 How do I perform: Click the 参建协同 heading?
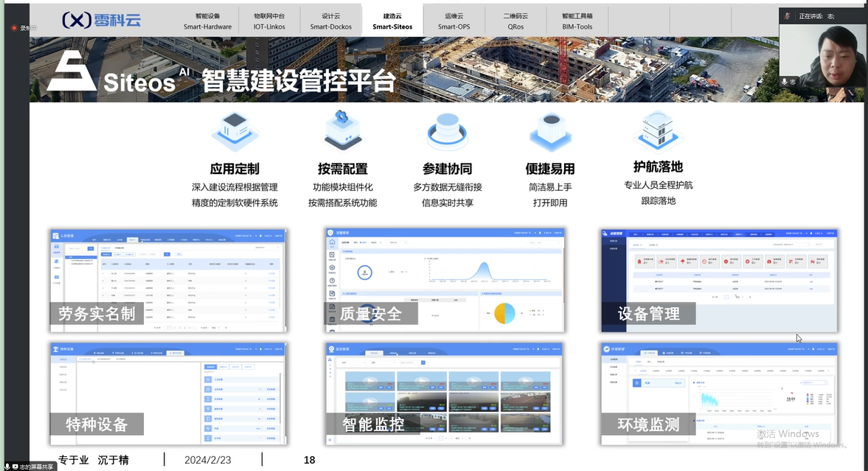pos(448,169)
